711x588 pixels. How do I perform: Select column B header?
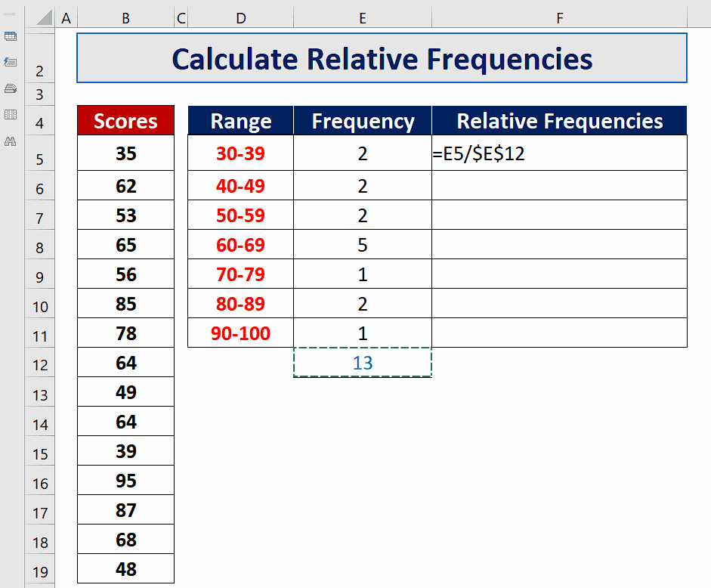point(125,18)
